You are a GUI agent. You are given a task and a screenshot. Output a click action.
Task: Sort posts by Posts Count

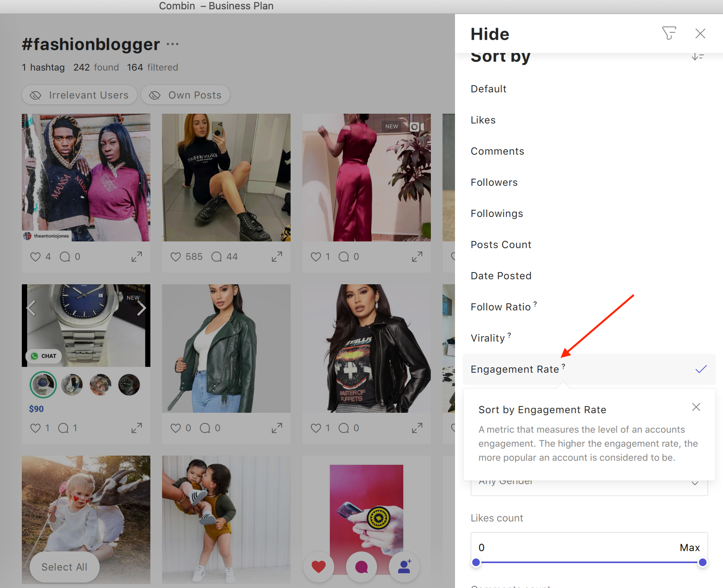click(x=589, y=245)
